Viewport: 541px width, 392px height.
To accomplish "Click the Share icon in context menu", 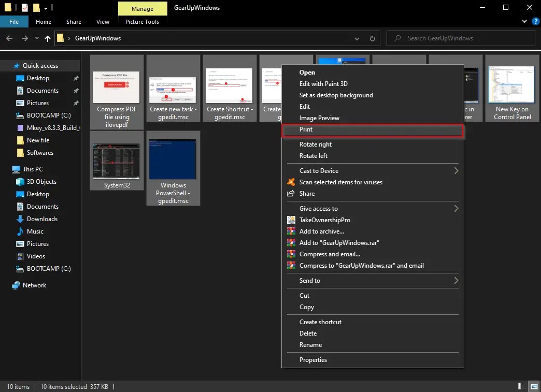I will click(291, 194).
